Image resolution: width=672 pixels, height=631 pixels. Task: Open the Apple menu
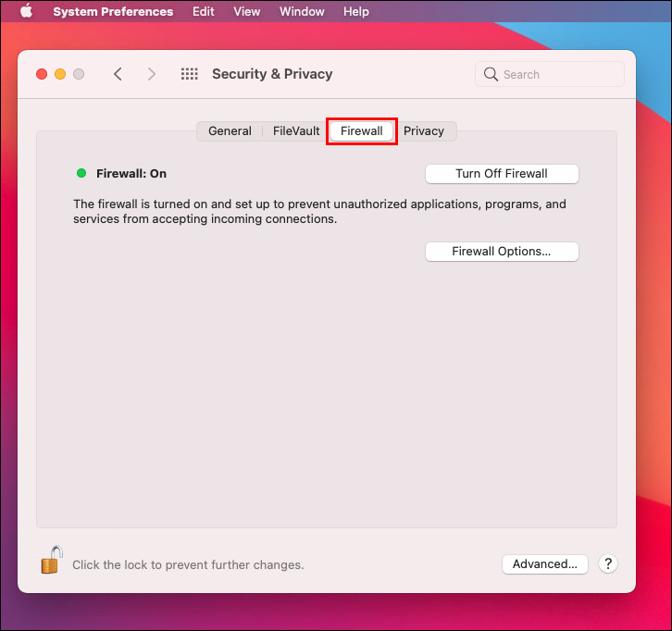pyautogui.click(x=27, y=11)
